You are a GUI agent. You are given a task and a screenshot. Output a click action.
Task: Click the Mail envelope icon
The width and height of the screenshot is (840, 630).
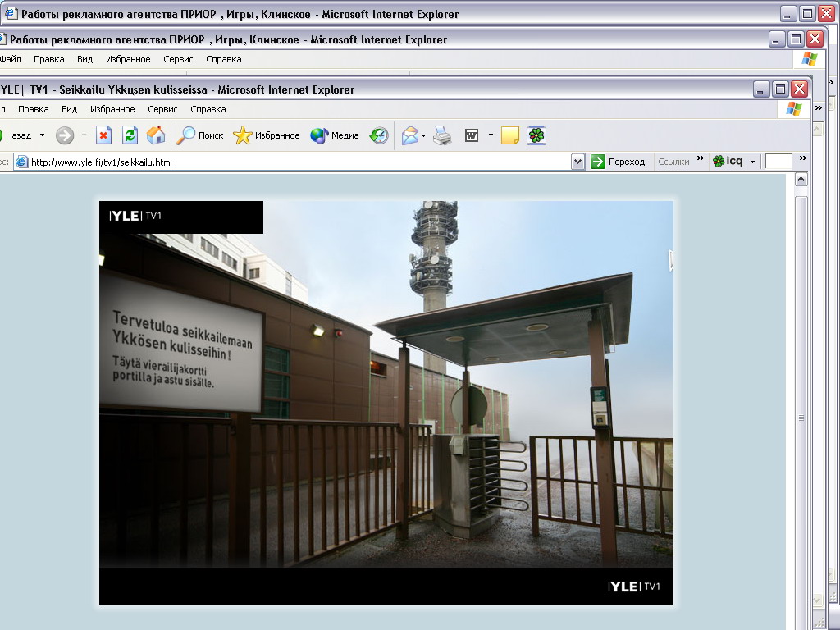[x=410, y=135]
